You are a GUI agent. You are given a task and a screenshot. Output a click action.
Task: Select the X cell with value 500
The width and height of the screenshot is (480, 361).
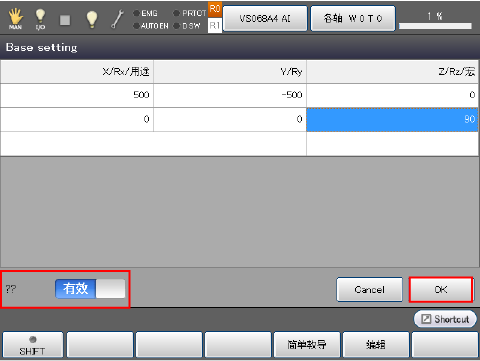point(77,95)
